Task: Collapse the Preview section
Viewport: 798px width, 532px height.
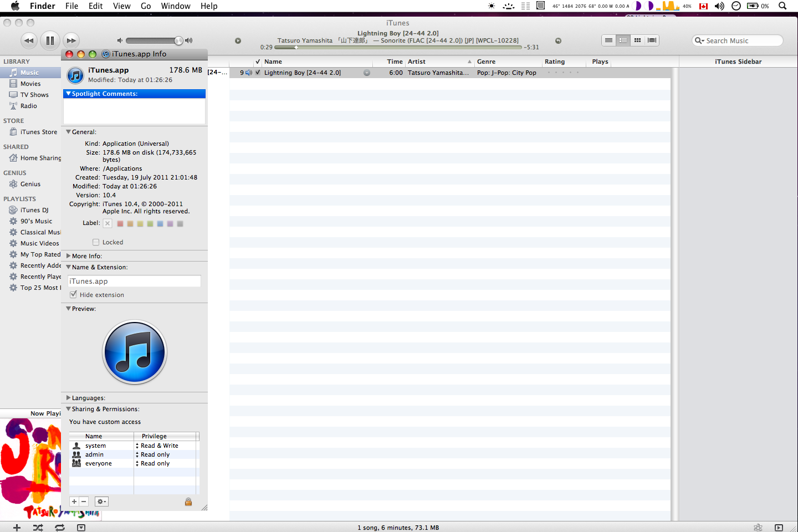Action: [68, 309]
